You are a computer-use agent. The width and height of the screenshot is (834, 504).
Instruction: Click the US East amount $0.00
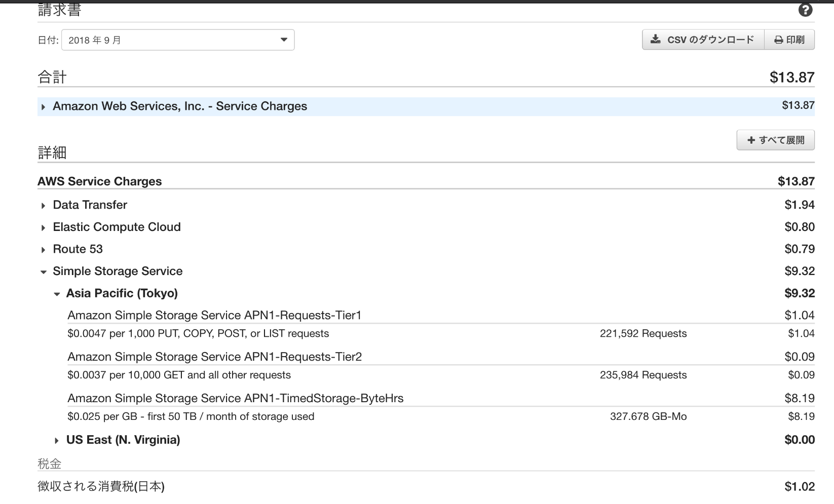(x=800, y=440)
